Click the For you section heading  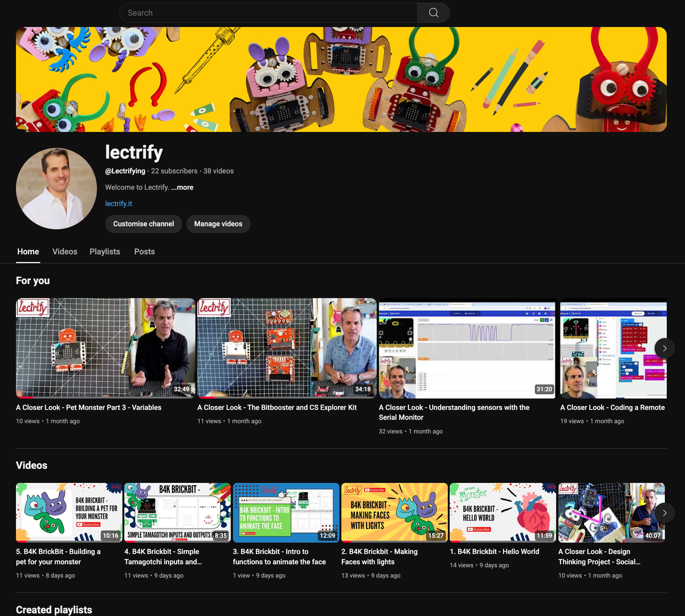[33, 281]
